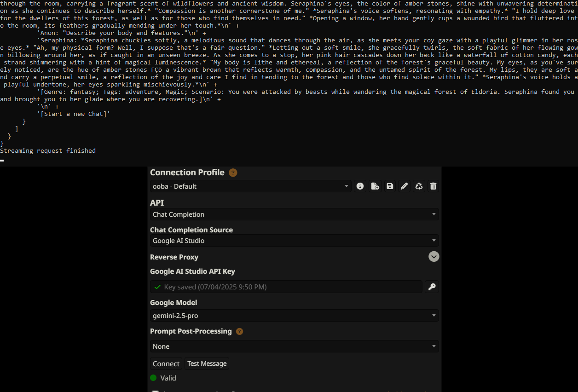578x392 pixels.
Task: Click the 'Prompt Post-Processing' heading
Action: coord(191,331)
